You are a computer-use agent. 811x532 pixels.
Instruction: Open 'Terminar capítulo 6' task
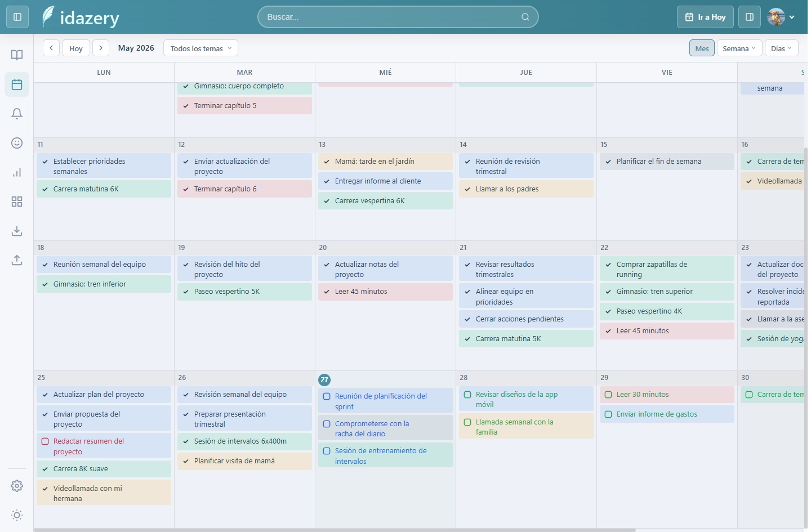(244, 189)
